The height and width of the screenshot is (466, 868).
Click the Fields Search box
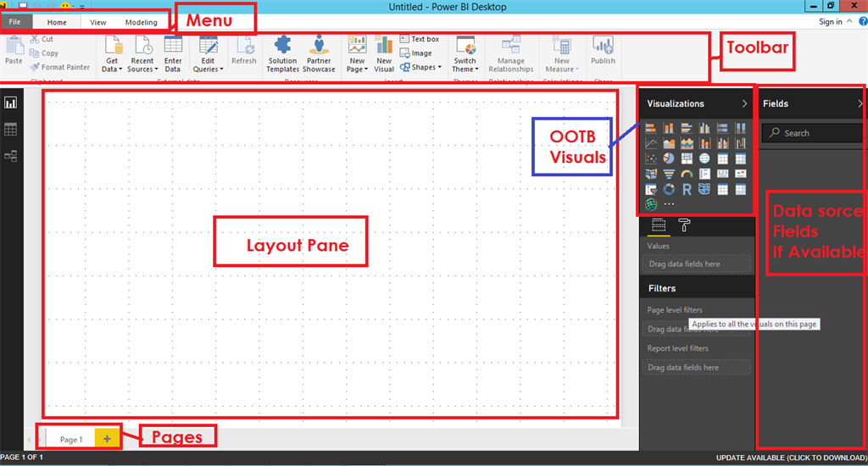coord(813,133)
